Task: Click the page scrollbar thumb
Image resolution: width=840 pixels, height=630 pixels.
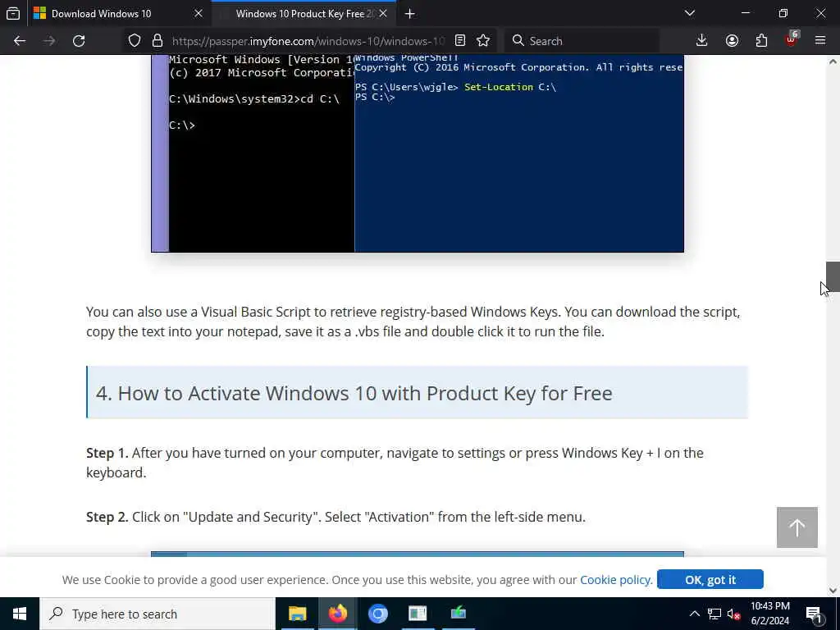Action: (833, 276)
